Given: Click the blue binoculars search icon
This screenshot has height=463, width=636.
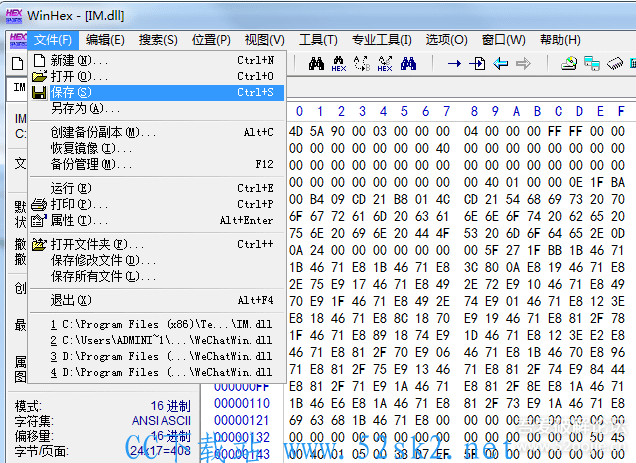Looking at the screenshot, I should [x=408, y=64].
